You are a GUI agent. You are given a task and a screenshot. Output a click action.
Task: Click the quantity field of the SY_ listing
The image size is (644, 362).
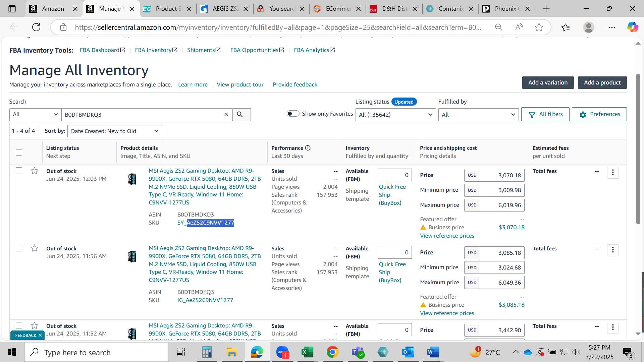(394, 175)
